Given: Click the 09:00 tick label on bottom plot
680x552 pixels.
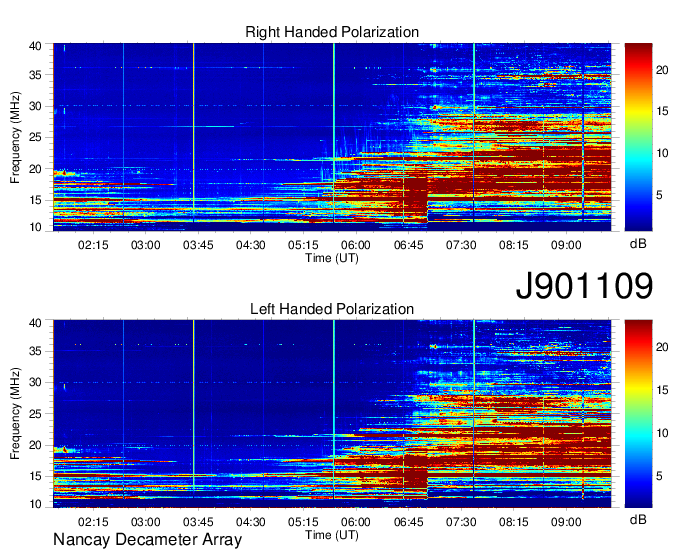Looking at the screenshot, I should coord(566,522).
